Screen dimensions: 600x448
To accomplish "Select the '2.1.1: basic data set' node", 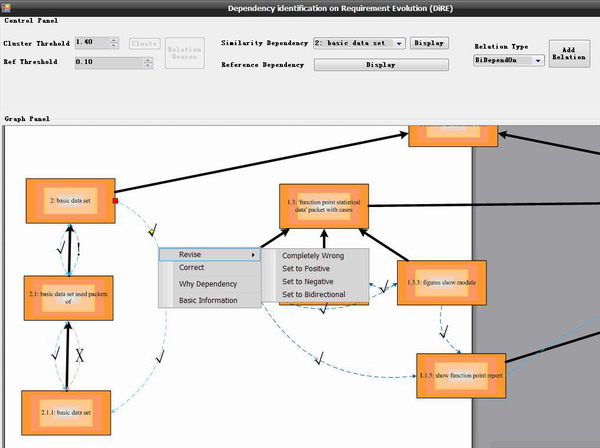I will pos(66,412).
